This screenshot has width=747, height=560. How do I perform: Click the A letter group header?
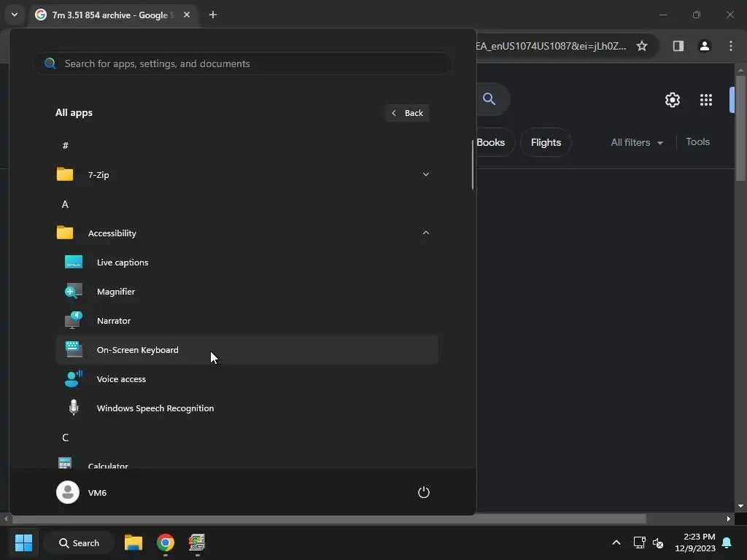click(x=65, y=204)
